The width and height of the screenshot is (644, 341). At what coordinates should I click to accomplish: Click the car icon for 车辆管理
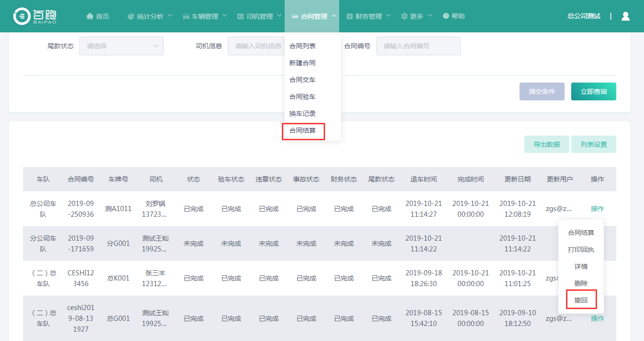(x=186, y=16)
